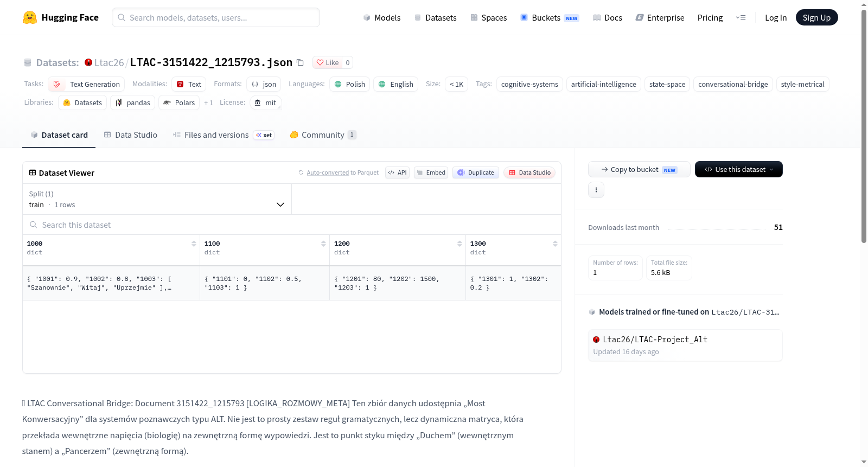Click the state-space tag
This screenshot has height=467, width=868.
click(x=667, y=84)
